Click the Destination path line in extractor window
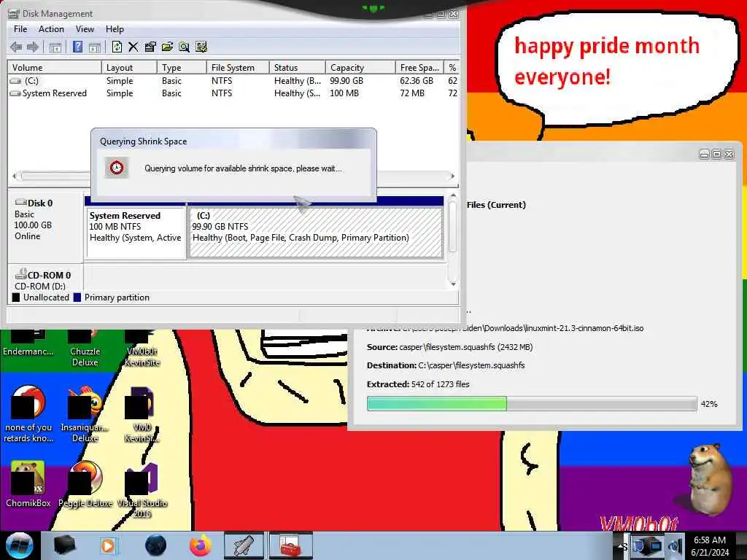This screenshot has width=747, height=560. click(446, 365)
